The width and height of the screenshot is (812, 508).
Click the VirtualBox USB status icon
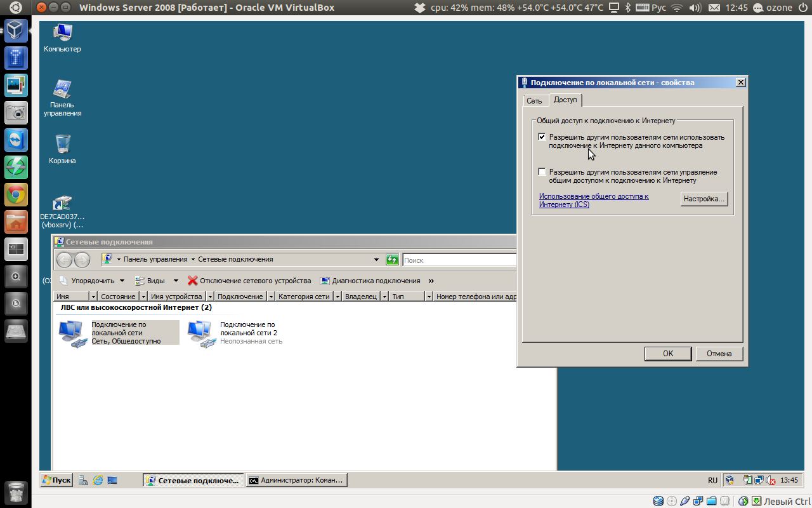tap(685, 501)
